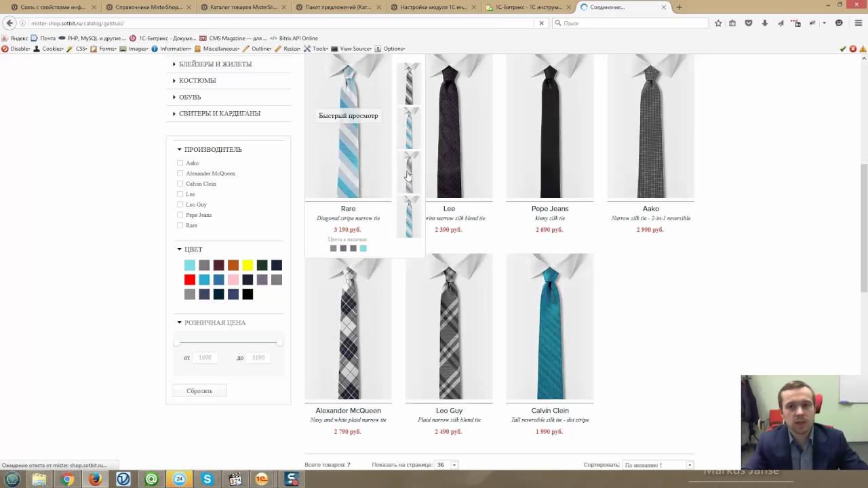Image resolution: width=868 pixels, height=488 pixels.
Task: Open the 1C application taskbar icon
Action: tap(262, 479)
